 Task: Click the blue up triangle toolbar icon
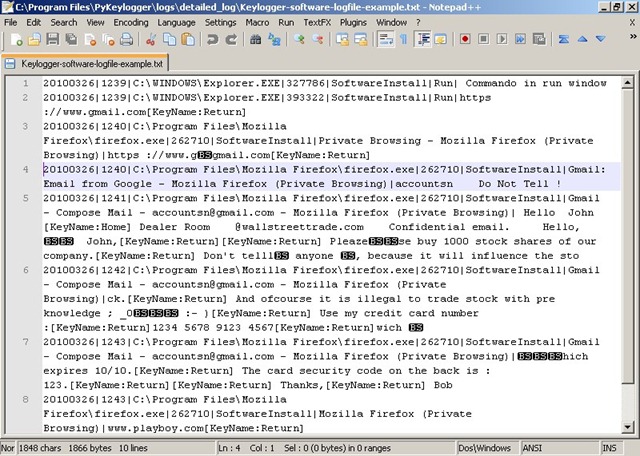[x=582, y=40]
